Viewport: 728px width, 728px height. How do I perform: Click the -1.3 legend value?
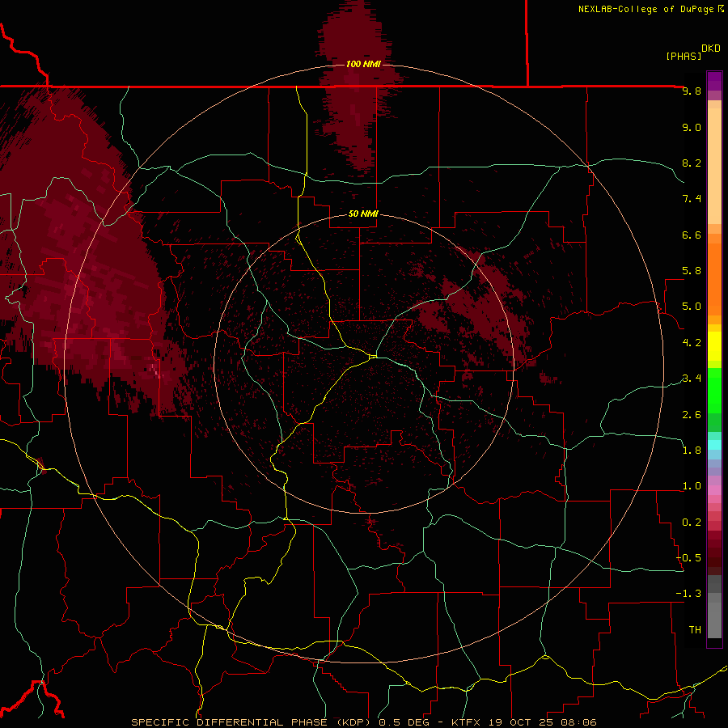point(688,594)
